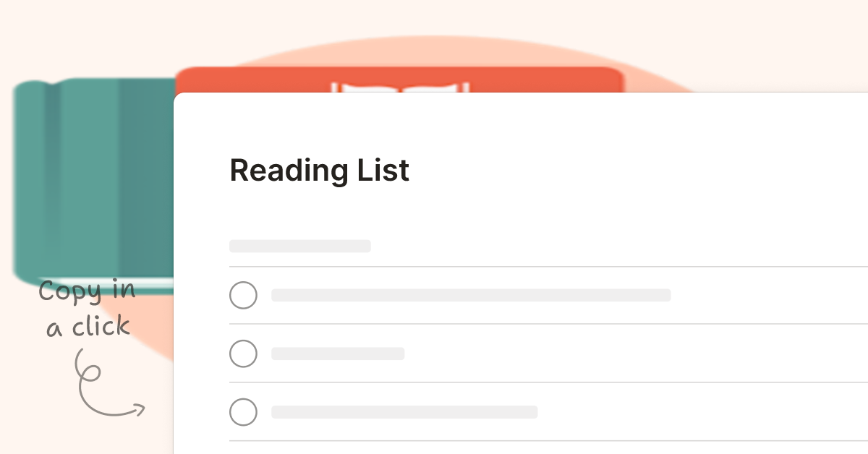The height and width of the screenshot is (454, 868).
Task: Open the third task's placeholder text
Action: pos(404,412)
